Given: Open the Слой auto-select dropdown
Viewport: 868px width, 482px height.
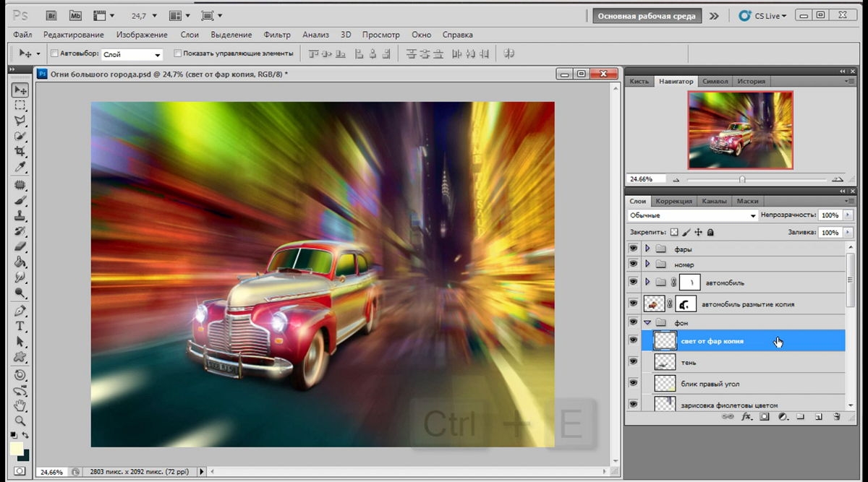Looking at the screenshot, I should 132,54.
